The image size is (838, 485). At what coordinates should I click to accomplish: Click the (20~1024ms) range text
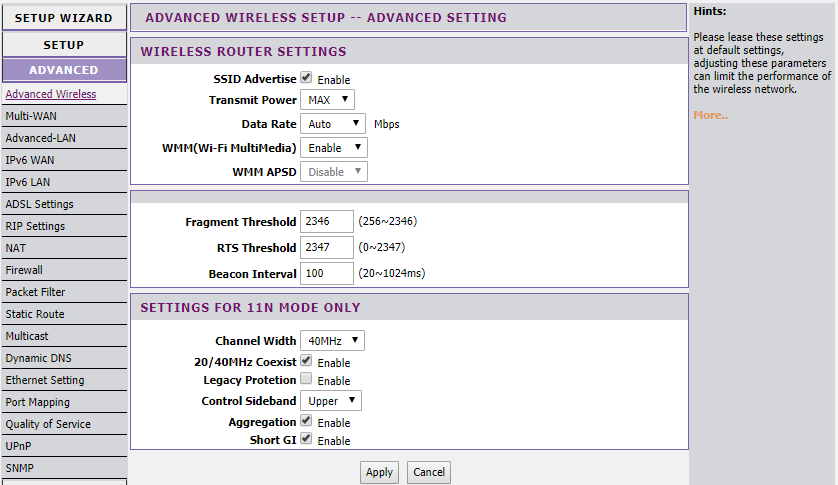pyautogui.click(x=392, y=273)
